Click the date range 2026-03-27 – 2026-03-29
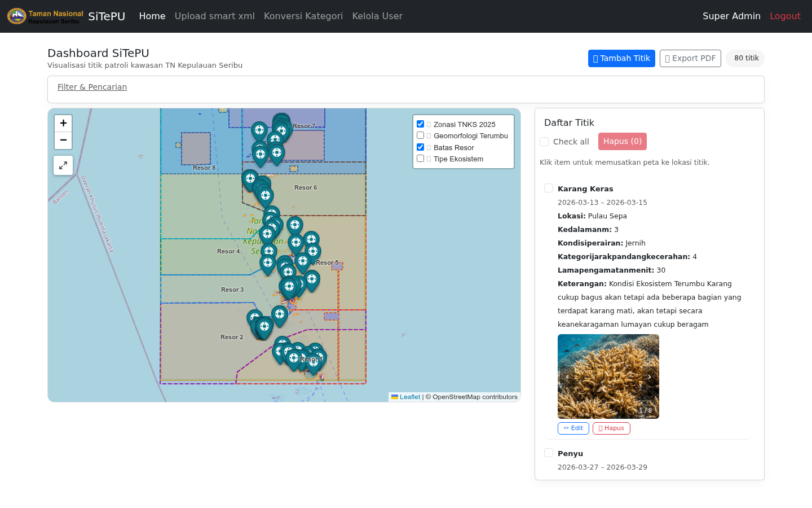Screen dimensions: 812x508 602,467
